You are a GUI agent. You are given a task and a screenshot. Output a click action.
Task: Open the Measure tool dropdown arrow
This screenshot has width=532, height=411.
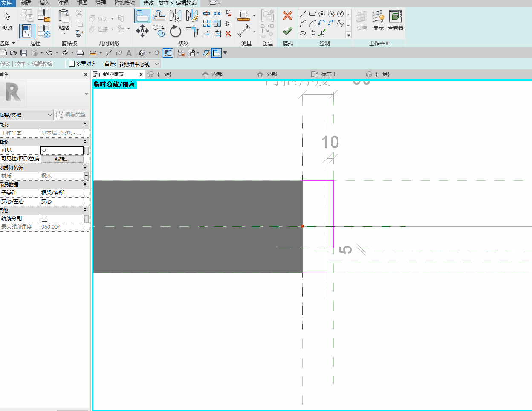pyautogui.click(x=254, y=17)
